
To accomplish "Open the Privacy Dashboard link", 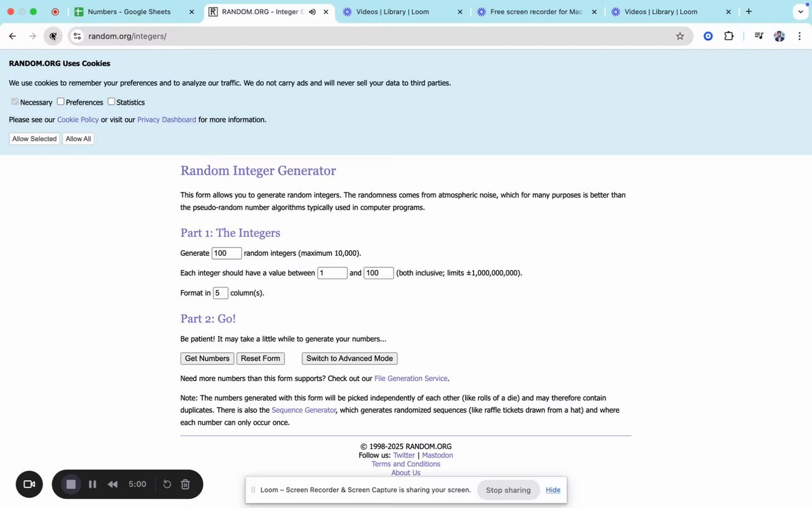I will point(167,119).
